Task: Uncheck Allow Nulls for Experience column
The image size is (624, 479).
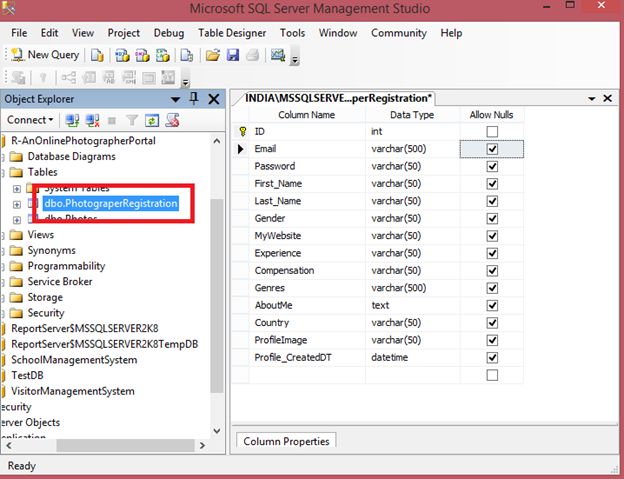Action: coord(492,253)
